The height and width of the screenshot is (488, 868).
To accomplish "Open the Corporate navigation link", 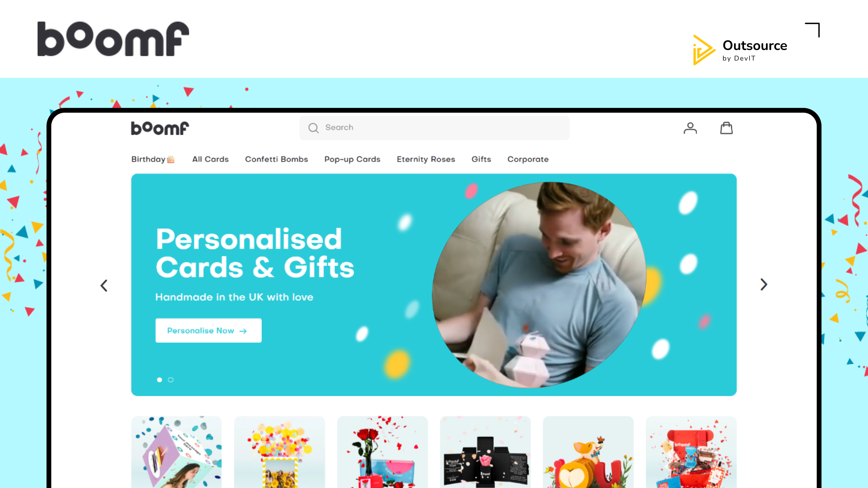I will (x=528, y=159).
